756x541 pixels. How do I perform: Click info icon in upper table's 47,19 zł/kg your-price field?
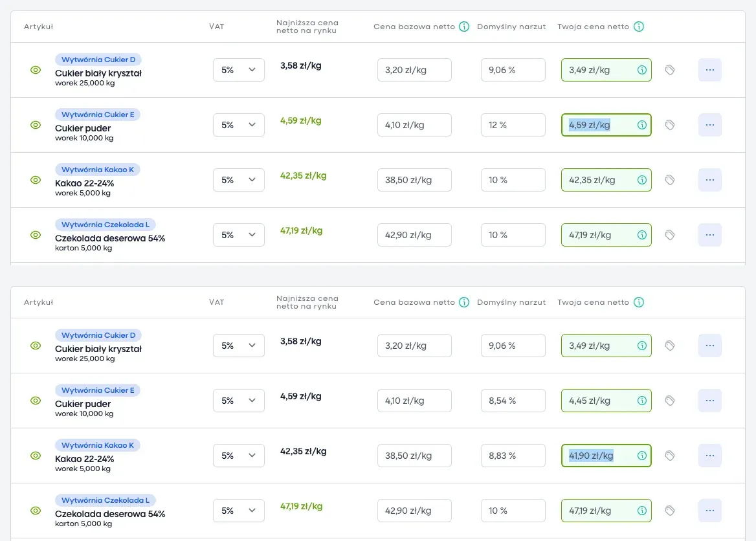coord(641,235)
